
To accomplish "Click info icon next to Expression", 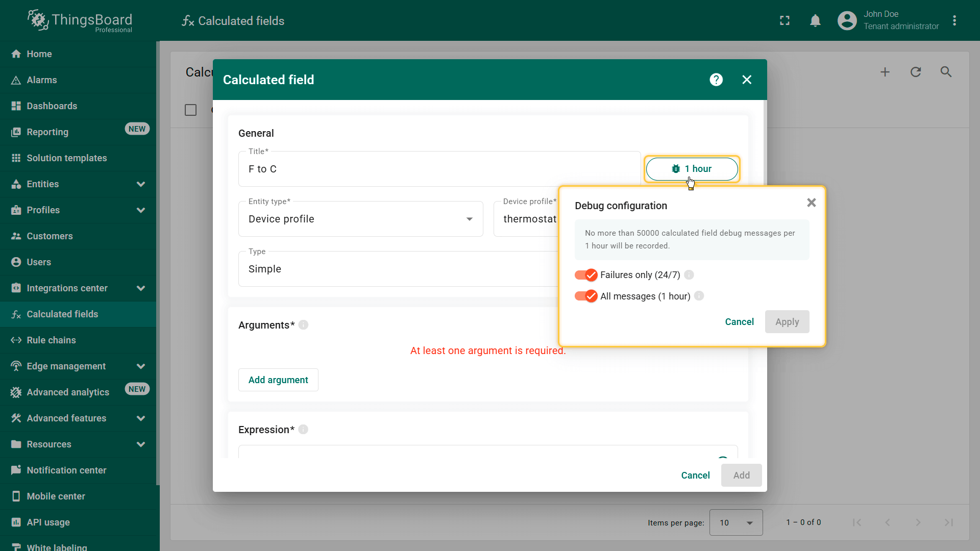I will click(303, 430).
